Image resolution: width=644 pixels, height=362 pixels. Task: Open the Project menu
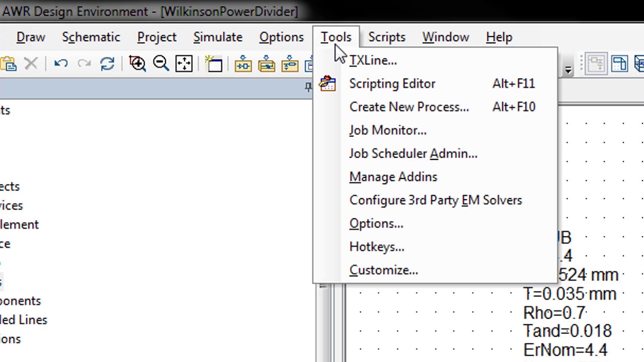click(157, 37)
